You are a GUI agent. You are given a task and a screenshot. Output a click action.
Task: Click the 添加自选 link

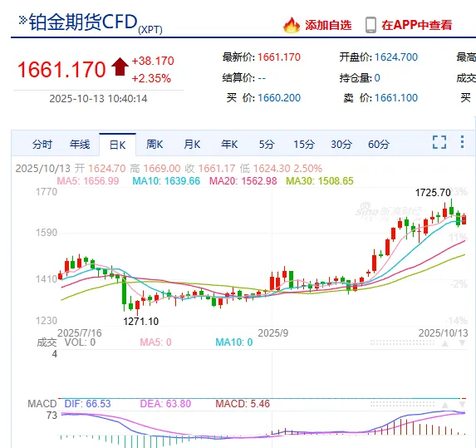coord(328,25)
